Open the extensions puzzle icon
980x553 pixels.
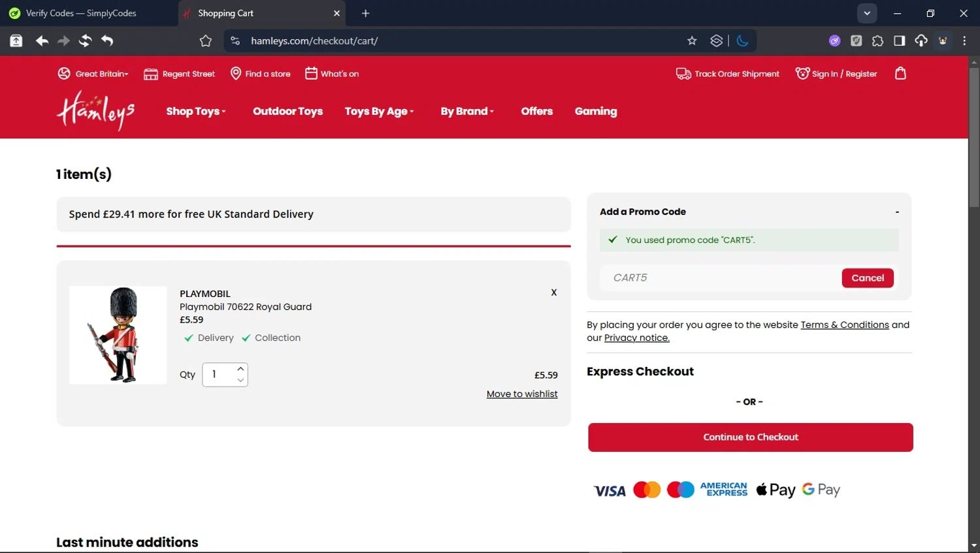pos(877,40)
